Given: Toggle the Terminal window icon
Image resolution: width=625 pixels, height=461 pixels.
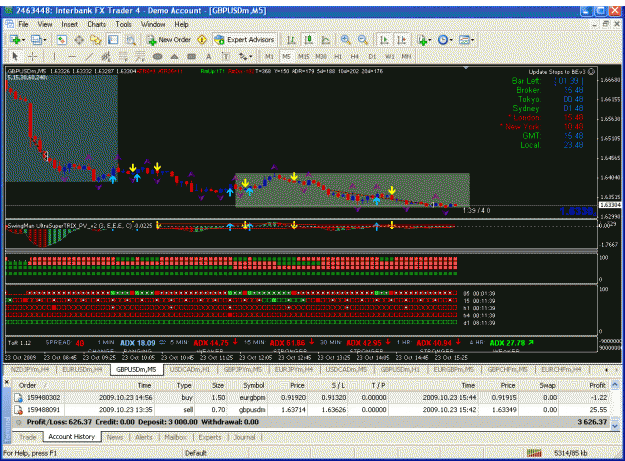Looking at the screenshot, I should click(x=113, y=40).
